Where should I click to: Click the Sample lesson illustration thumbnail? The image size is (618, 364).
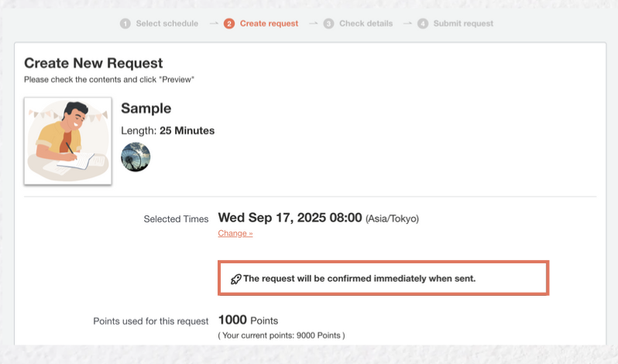point(68,141)
